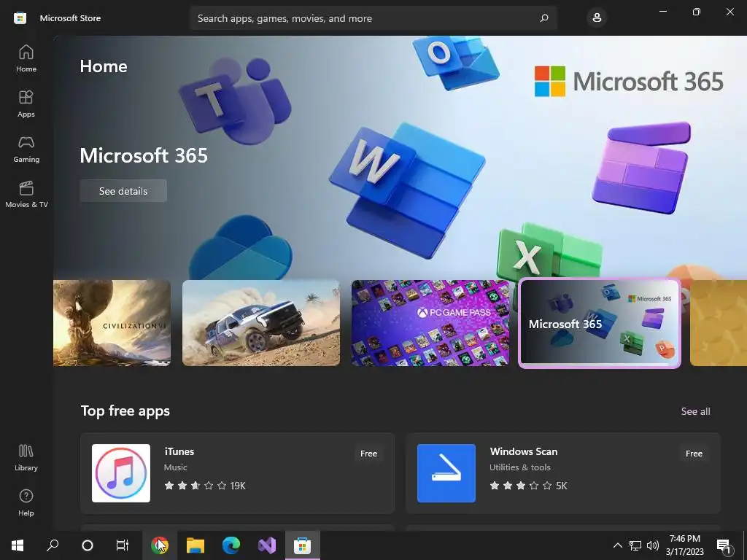Go to Gaming in the sidebar
The width and height of the screenshot is (747, 560).
[x=26, y=149]
